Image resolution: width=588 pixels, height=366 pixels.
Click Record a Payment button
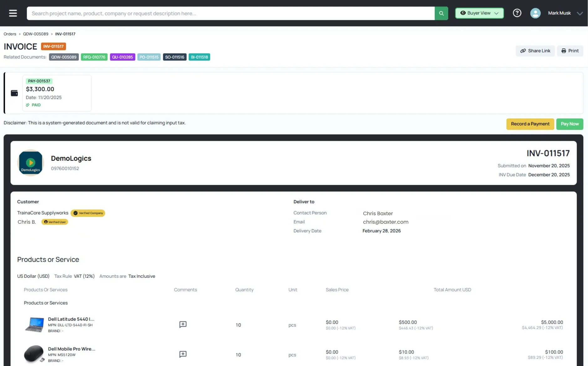pyautogui.click(x=530, y=124)
